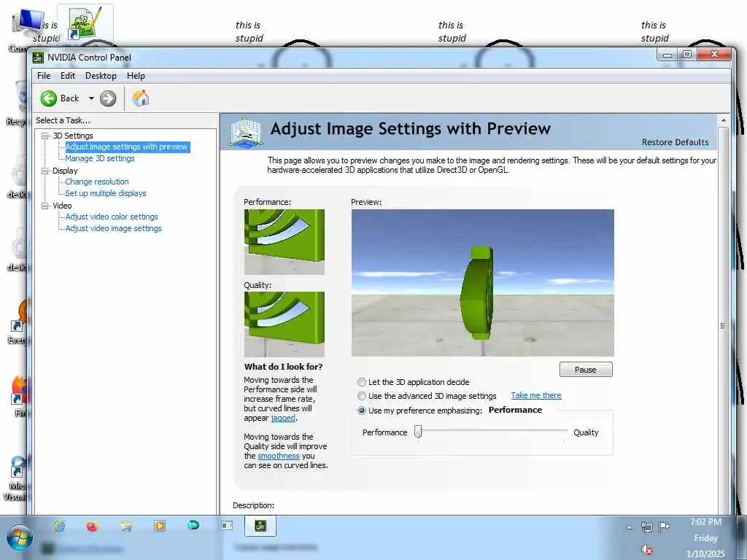The image size is (747, 560).
Task: Click the Restore Defaults link
Action: 675,142
